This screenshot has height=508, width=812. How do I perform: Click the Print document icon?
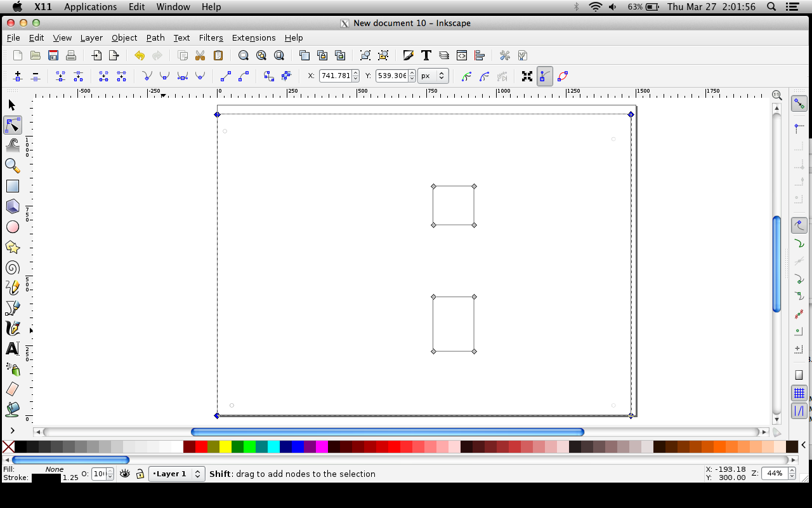click(x=71, y=55)
